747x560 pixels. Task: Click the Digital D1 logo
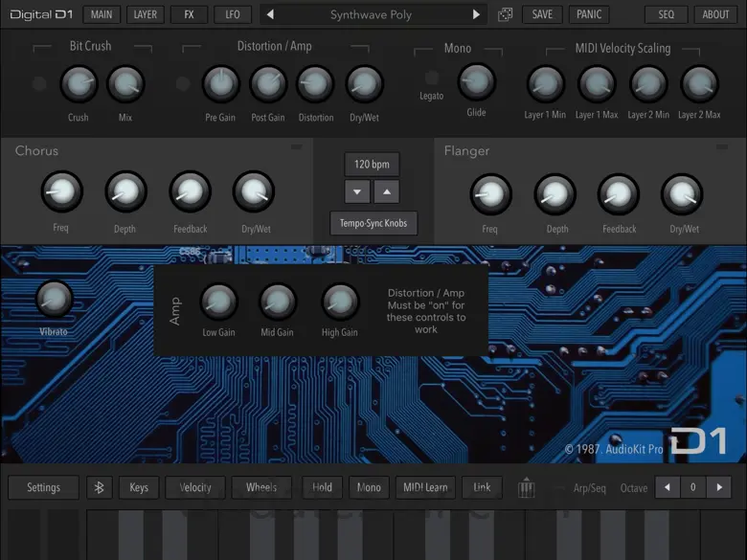click(x=41, y=14)
